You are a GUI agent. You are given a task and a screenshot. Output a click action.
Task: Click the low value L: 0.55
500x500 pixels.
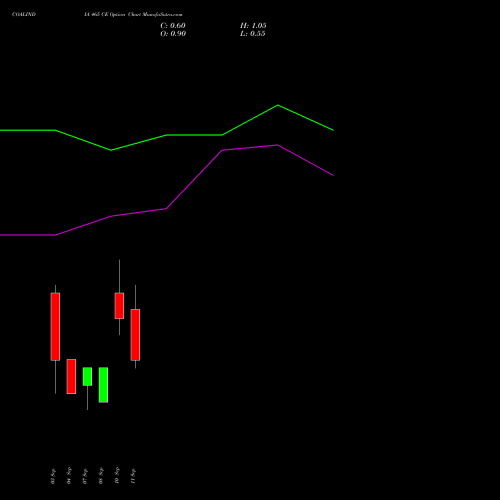coord(253,34)
